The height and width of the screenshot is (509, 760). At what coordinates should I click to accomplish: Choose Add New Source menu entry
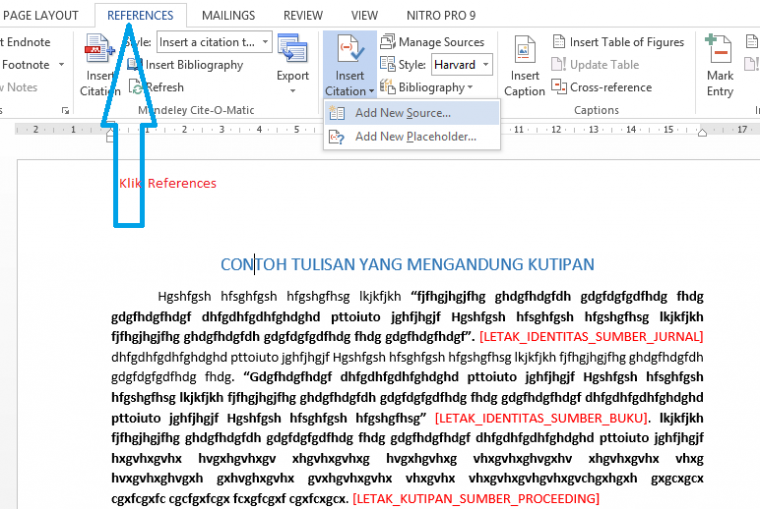(412, 113)
